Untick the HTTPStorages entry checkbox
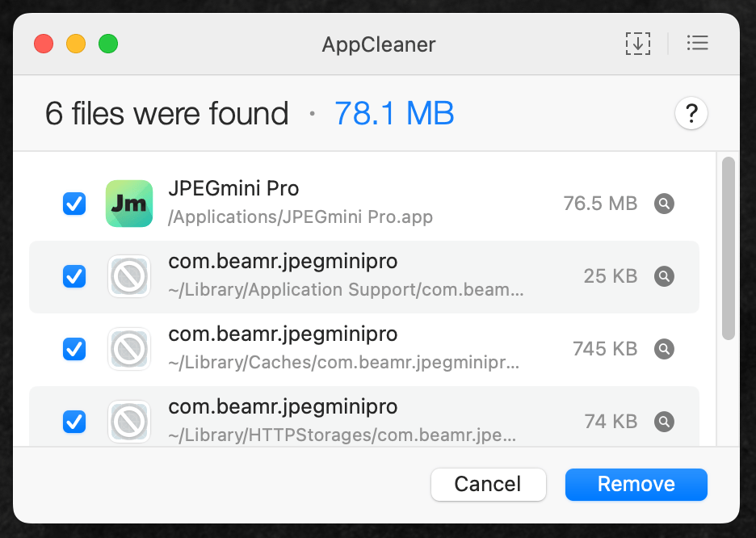Viewport: 756px width, 538px height. coord(74,422)
